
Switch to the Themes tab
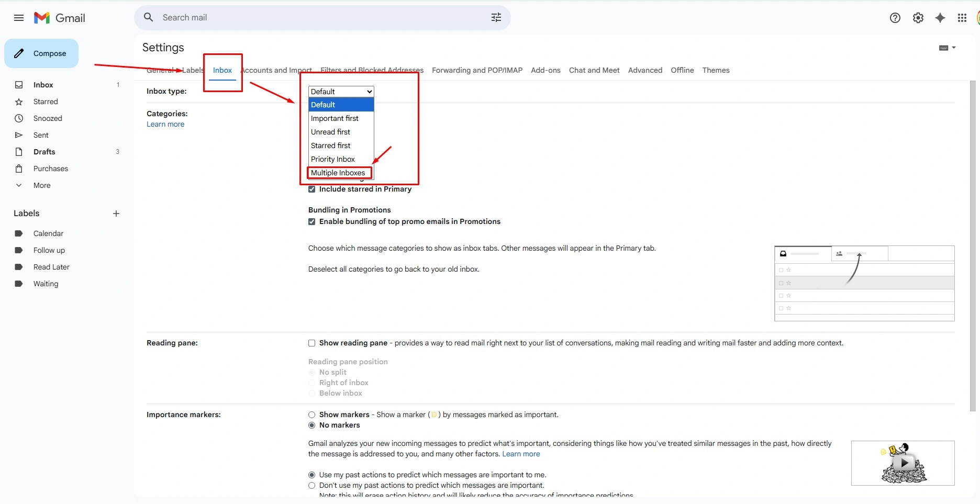coord(716,70)
